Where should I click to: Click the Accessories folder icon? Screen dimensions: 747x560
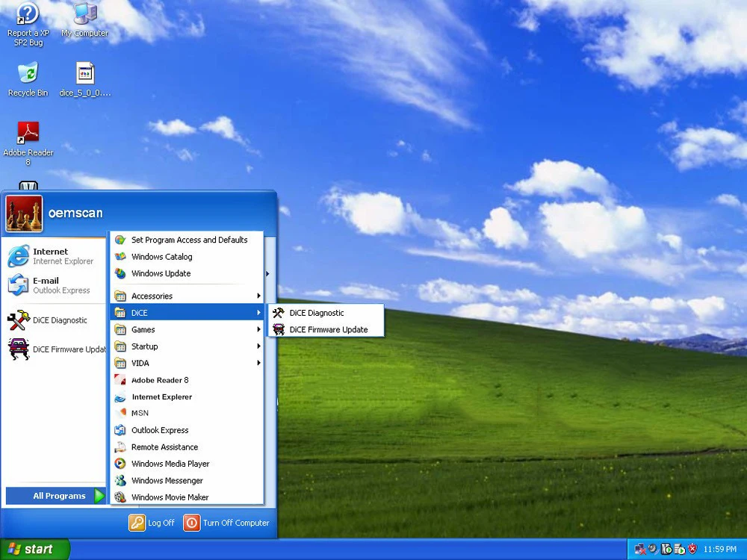click(x=120, y=296)
